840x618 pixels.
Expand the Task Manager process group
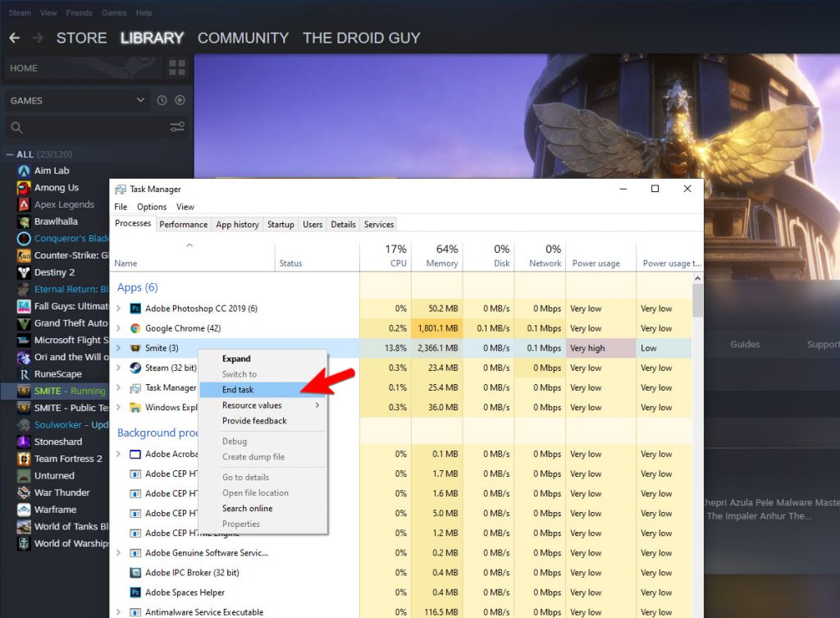tap(119, 388)
